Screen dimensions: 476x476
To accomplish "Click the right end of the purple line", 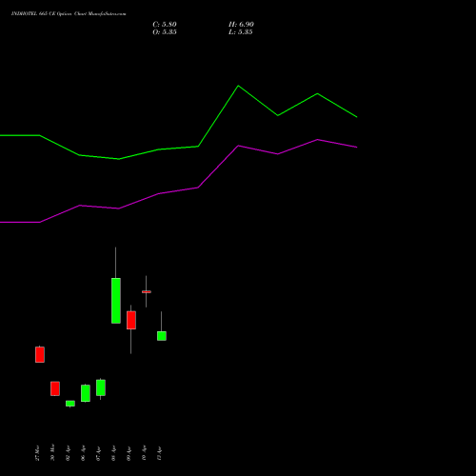I will [357, 148].
